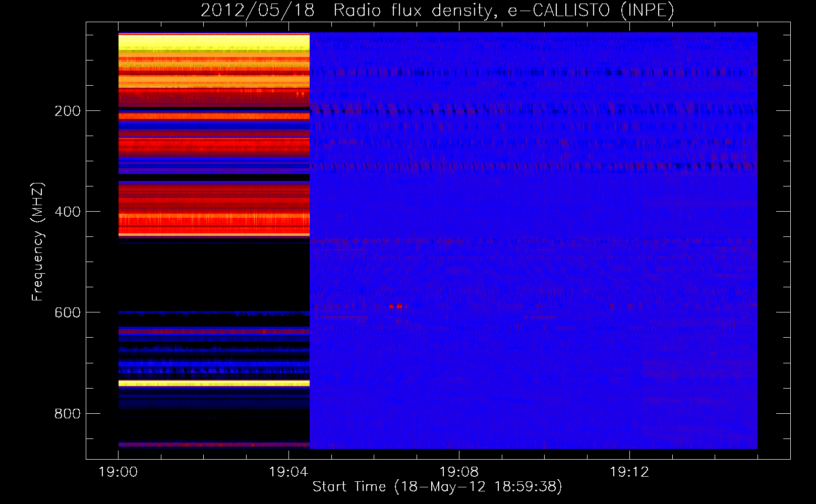The image size is (816, 504).
Task: Click the 800 frequency tick label
Action: [x=68, y=414]
